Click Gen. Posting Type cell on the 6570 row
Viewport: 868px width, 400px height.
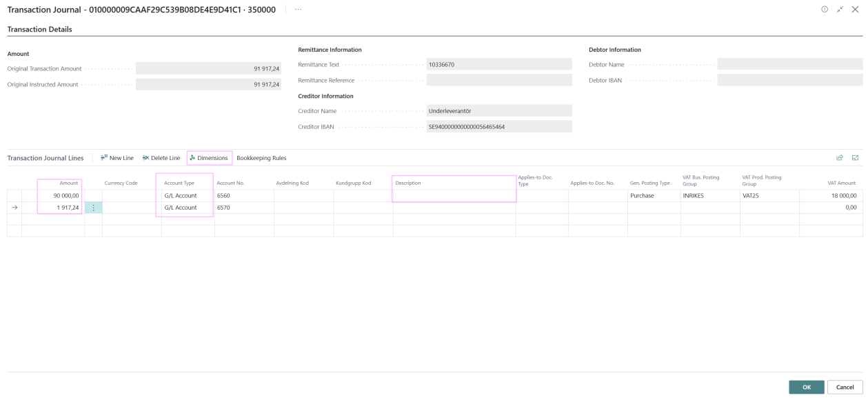654,208
